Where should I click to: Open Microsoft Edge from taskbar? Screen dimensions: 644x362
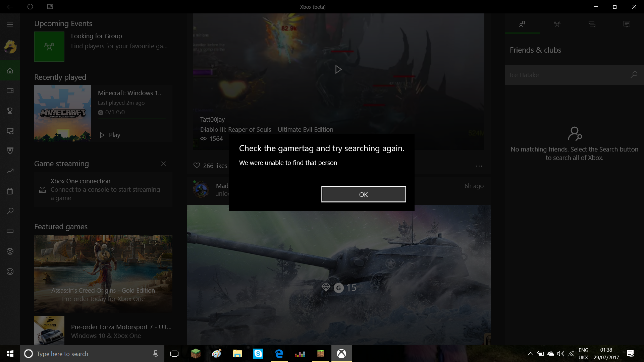[x=279, y=354]
